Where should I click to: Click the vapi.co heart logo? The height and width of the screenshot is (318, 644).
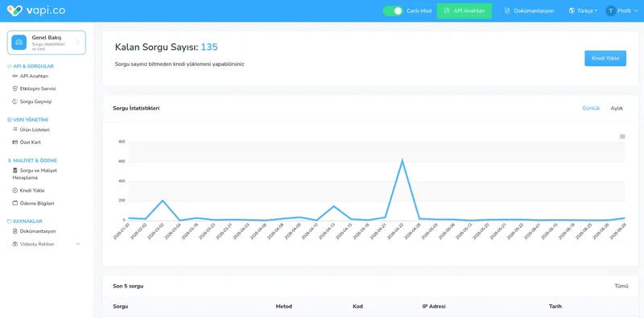coord(14,10)
